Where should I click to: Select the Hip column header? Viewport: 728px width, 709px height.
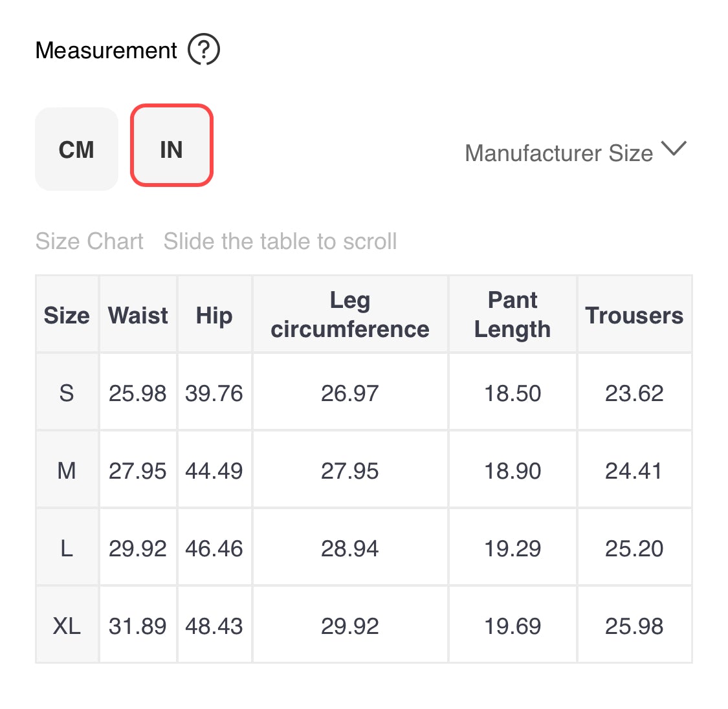point(214,315)
